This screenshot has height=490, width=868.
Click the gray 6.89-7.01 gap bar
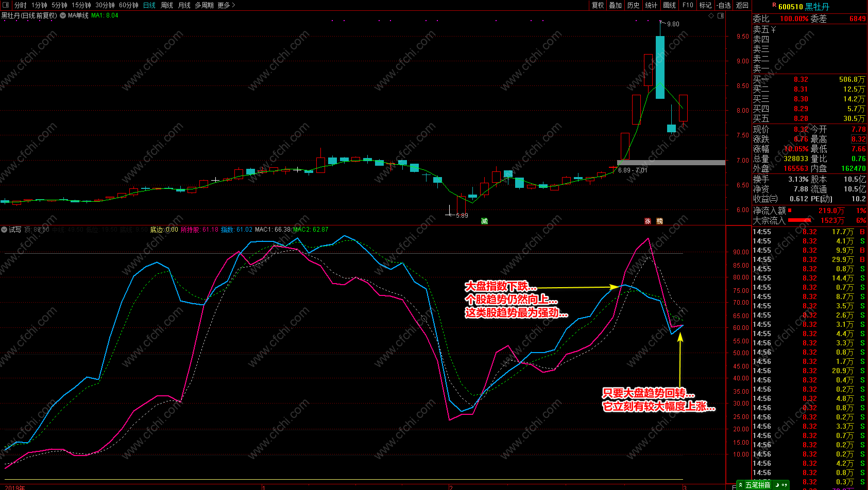coord(671,163)
